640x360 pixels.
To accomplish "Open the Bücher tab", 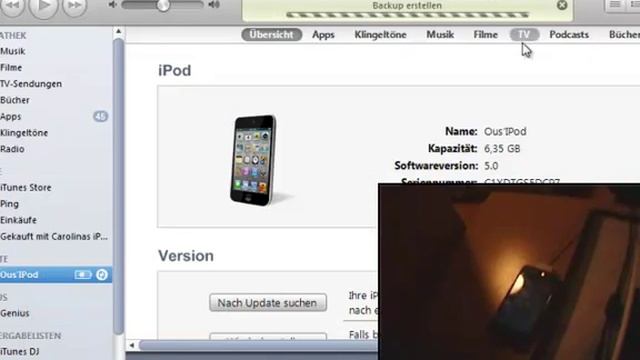I will 624,35.
